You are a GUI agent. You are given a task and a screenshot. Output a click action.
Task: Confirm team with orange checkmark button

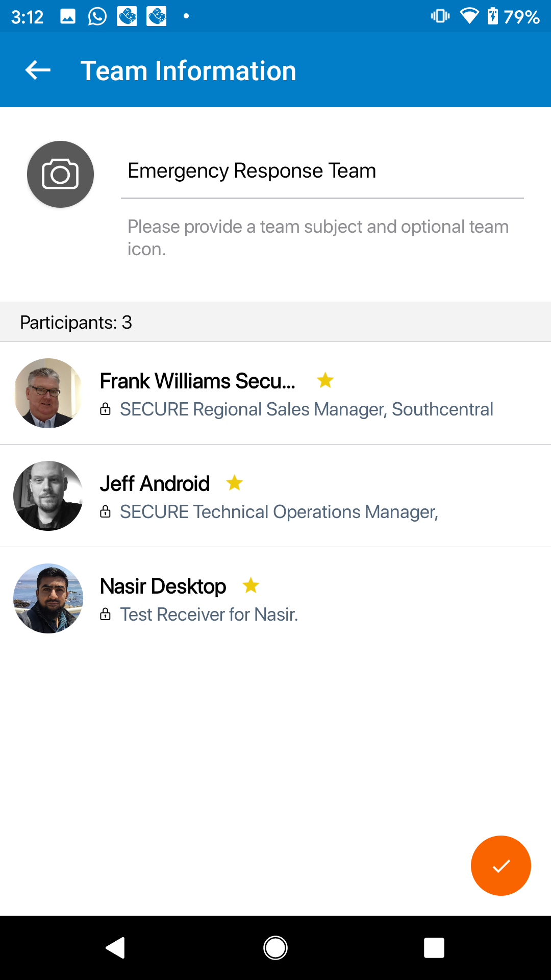pos(501,866)
